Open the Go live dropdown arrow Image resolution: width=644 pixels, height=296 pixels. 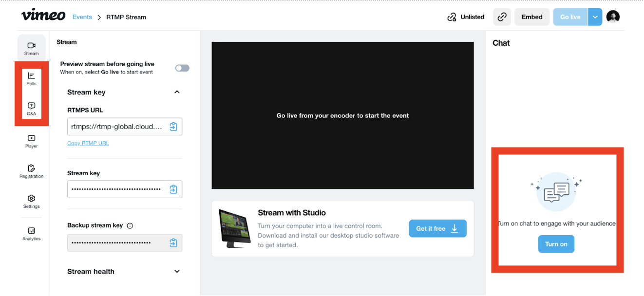tap(595, 17)
